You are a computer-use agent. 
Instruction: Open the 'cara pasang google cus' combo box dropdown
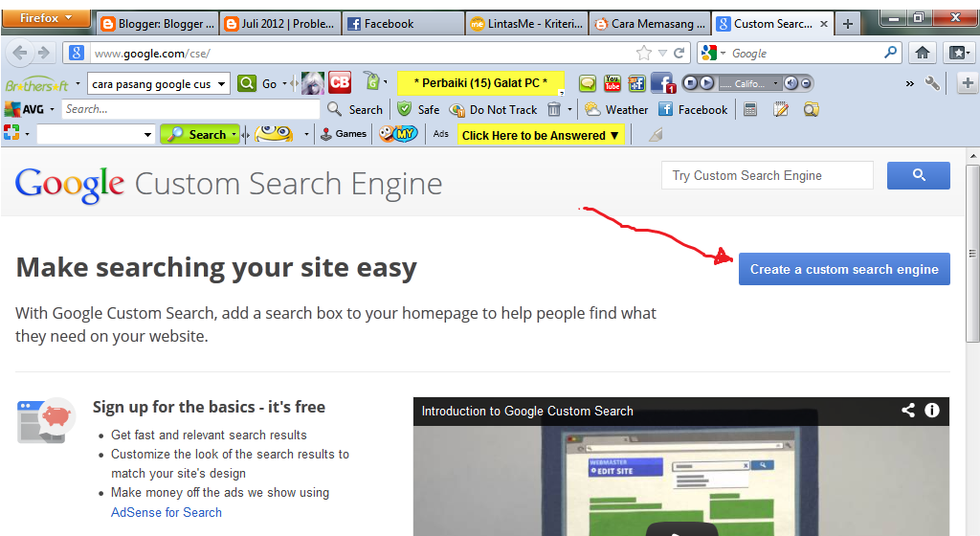pos(221,83)
